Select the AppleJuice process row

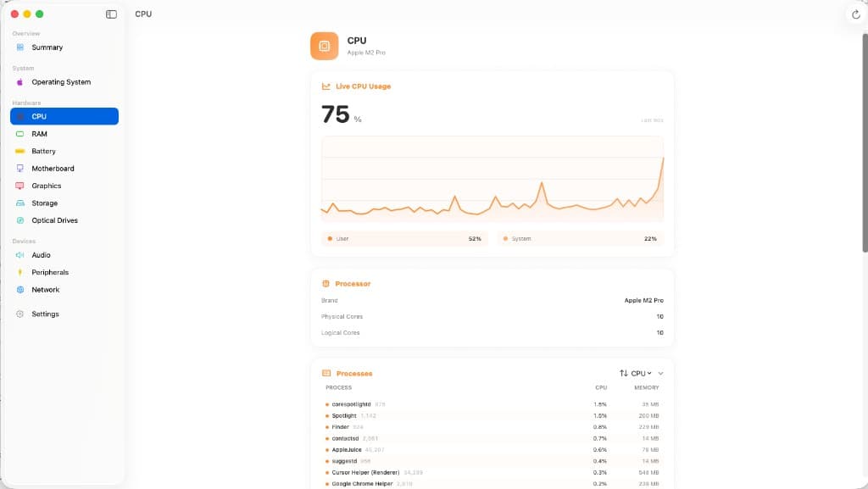492,450
